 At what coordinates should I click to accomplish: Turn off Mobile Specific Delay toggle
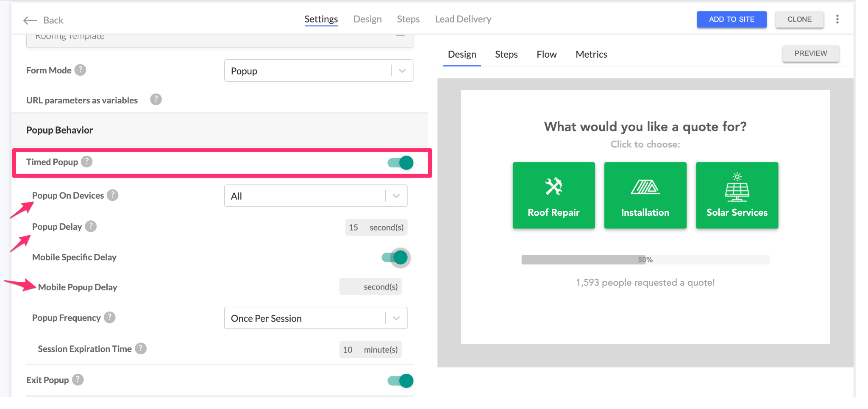click(x=395, y=258)
